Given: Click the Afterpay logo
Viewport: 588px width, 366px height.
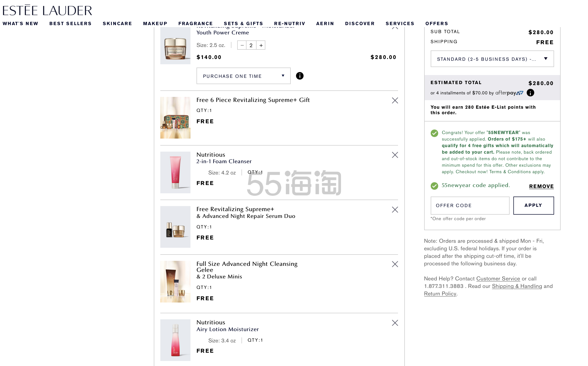Looking at the screenshot, I should coord(509,93).
